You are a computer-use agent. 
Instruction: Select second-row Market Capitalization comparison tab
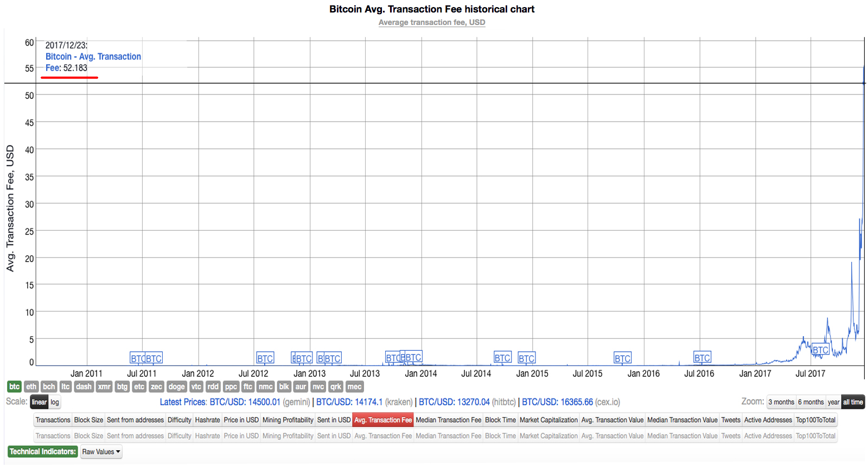[548, 436]
